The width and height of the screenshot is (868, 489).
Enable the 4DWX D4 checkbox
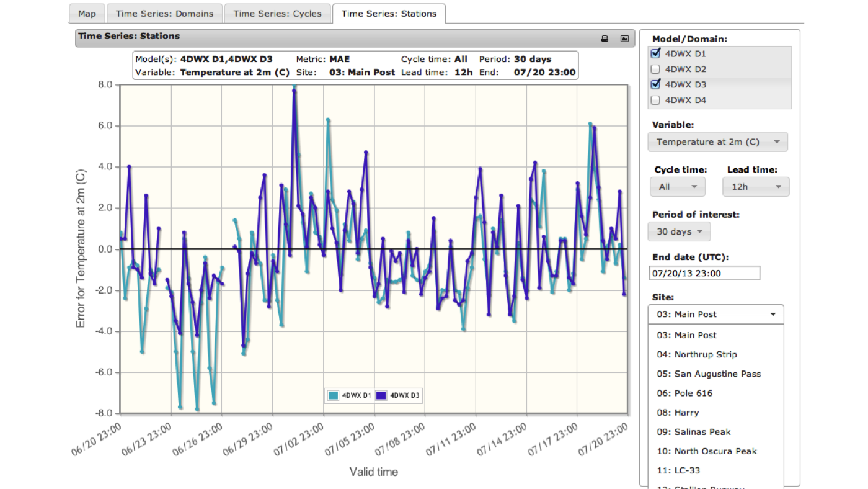(656, 100)
